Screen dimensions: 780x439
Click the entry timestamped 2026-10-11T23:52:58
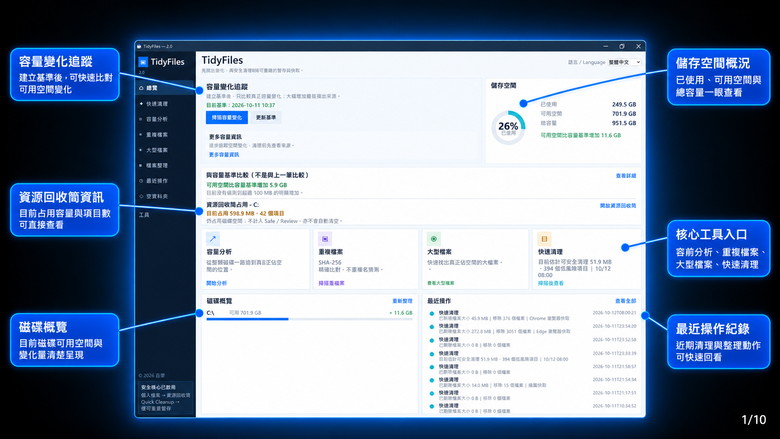pyautogui.click(x=532, y=342)
